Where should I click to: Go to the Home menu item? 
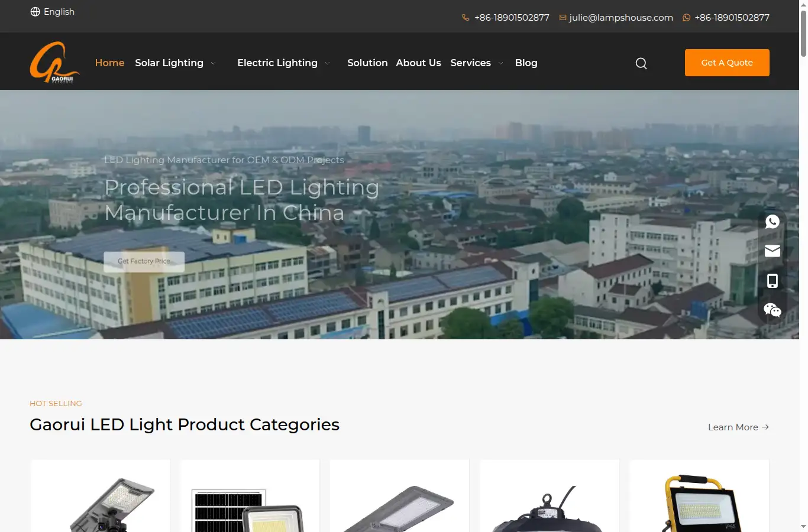pyautogui.click(x=110, y=63)
